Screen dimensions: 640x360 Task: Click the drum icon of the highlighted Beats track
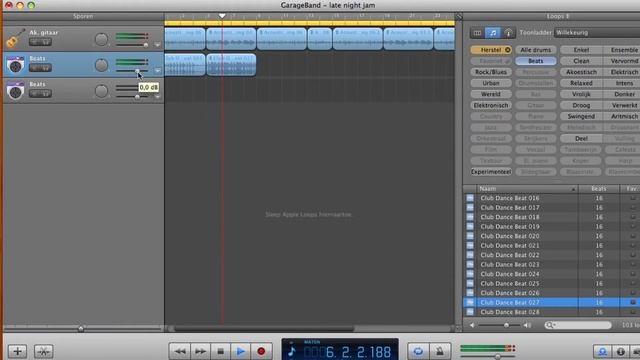tap(16, 64)
